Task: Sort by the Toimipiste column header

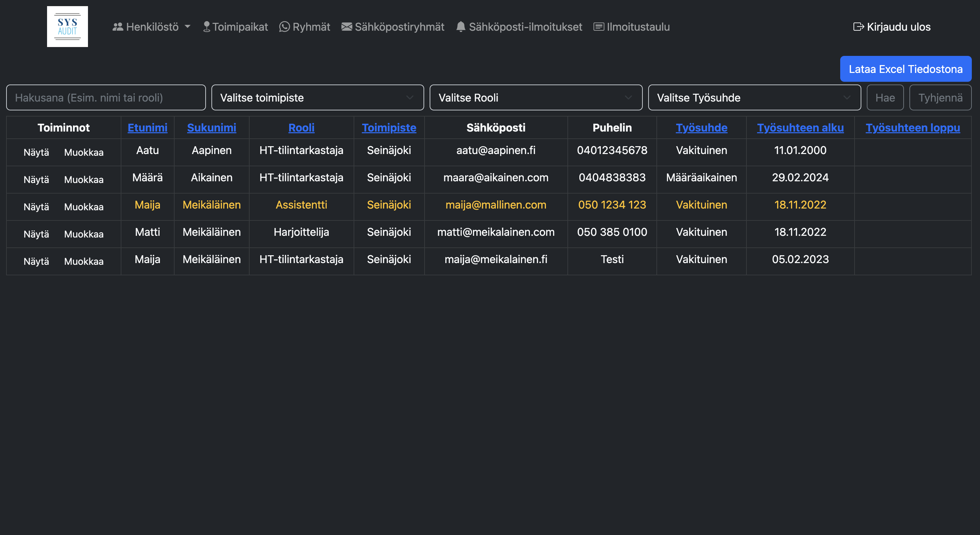Action: pos(389,128)
